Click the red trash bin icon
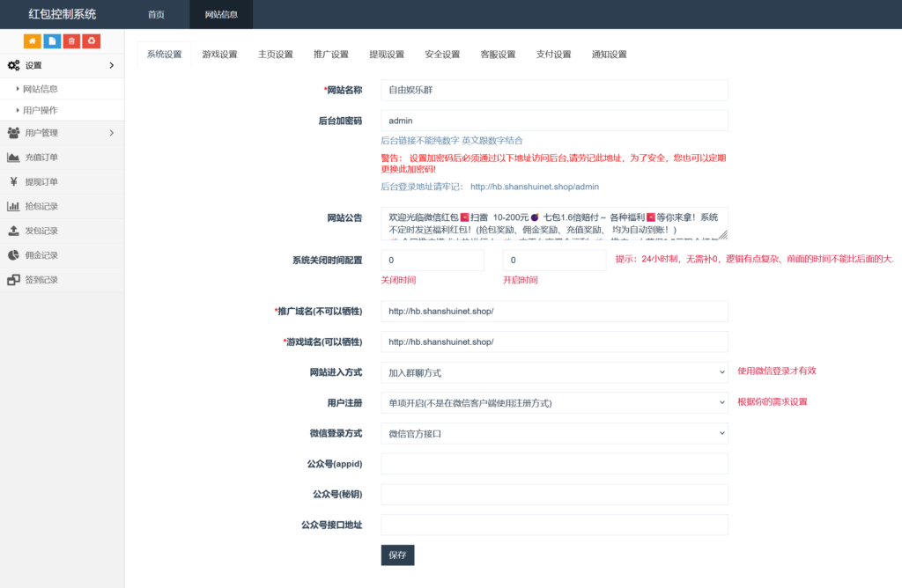The width and height of the screenshot is (902, 588). [x=72, y=41]
